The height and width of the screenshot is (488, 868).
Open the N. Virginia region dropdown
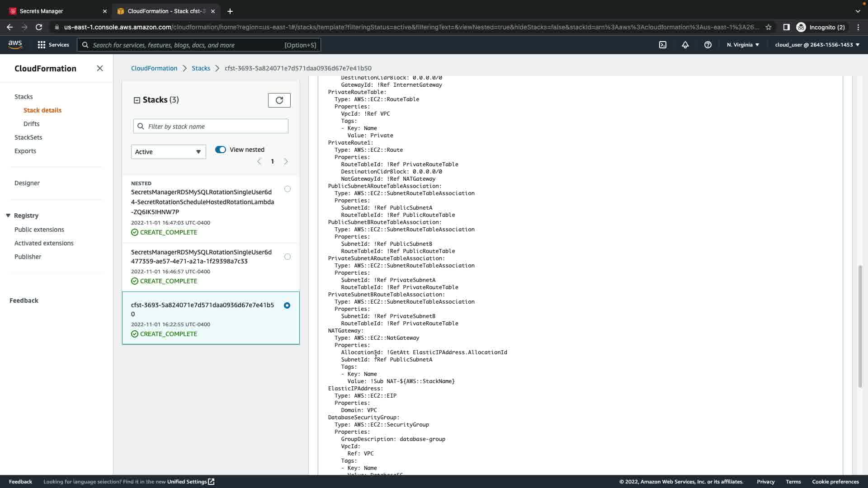[x=743, y=45]
